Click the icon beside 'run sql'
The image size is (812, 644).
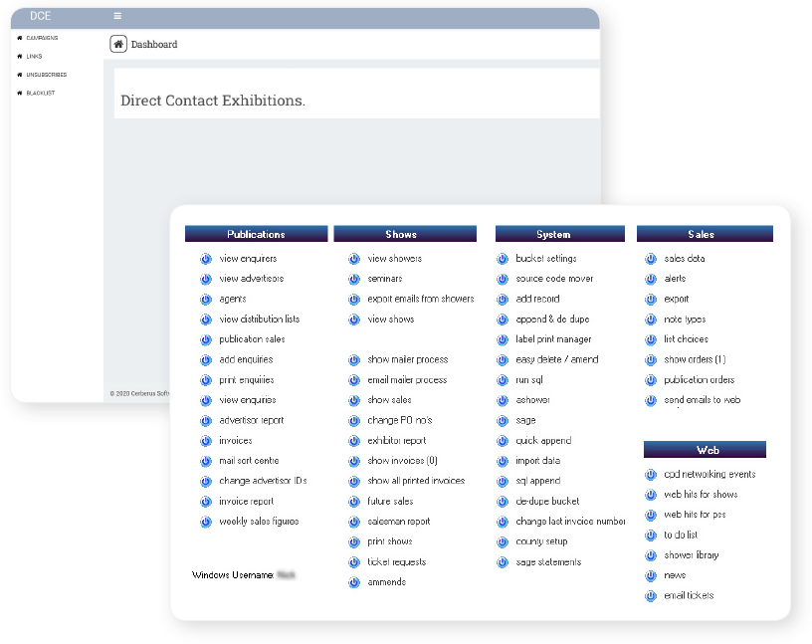pyautogui.click(x=503, y=379)
